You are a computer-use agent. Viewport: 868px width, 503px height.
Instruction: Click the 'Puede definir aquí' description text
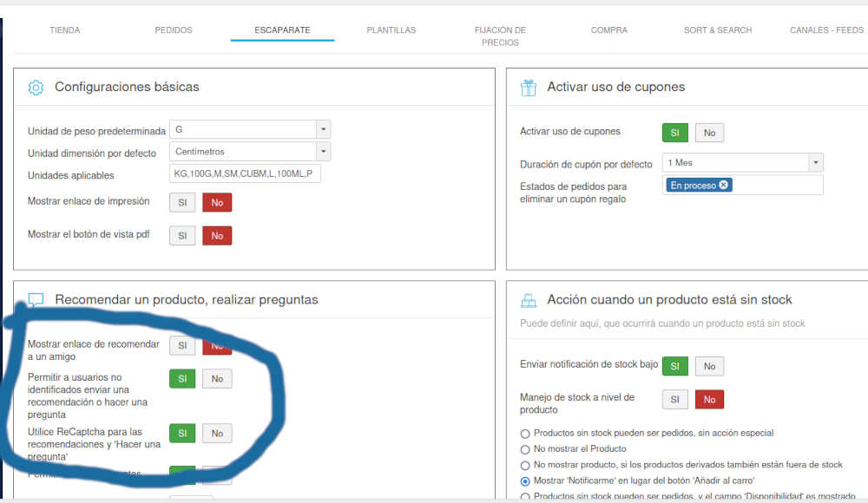662,323
